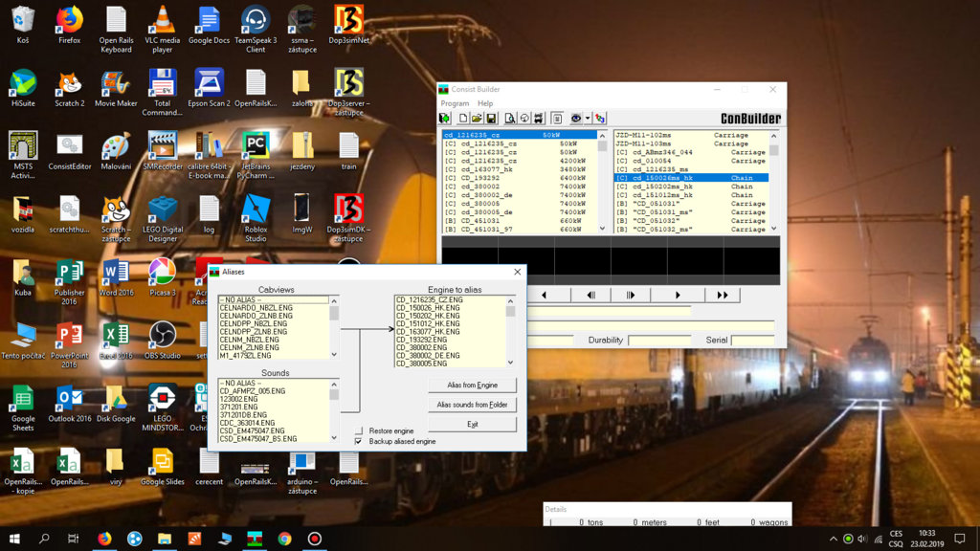Image resolution: width=980 pixels, height=551 pixels.
Task: Uncheck Backup aliased engine checkbox
Action: pos(359,442)
